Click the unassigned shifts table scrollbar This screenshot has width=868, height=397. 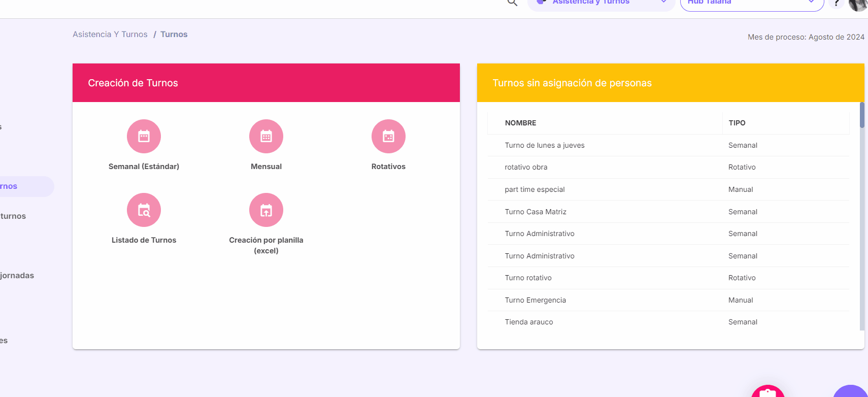(x=862, y=115)
